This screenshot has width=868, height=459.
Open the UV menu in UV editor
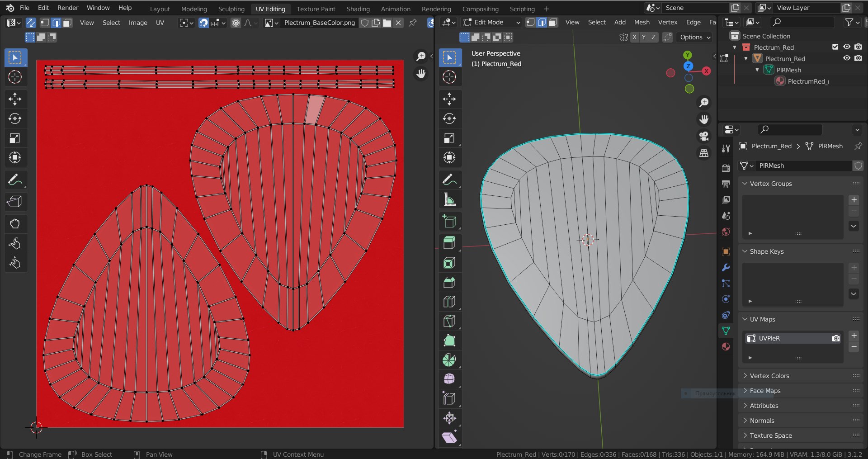(160, 23)
